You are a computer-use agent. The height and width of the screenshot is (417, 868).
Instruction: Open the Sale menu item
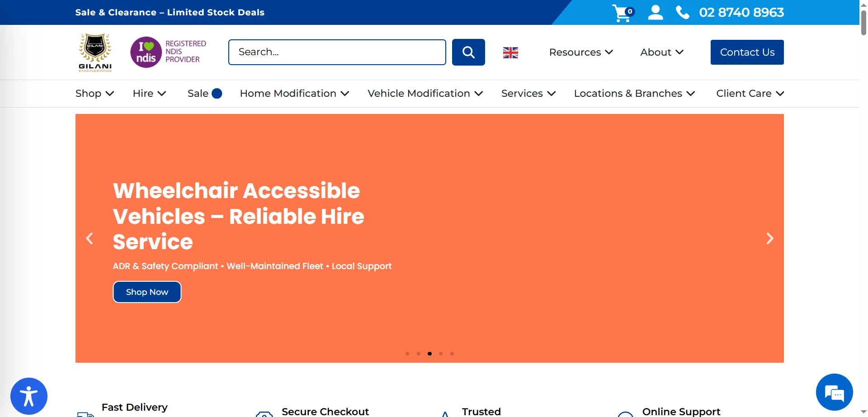point(198,94)
